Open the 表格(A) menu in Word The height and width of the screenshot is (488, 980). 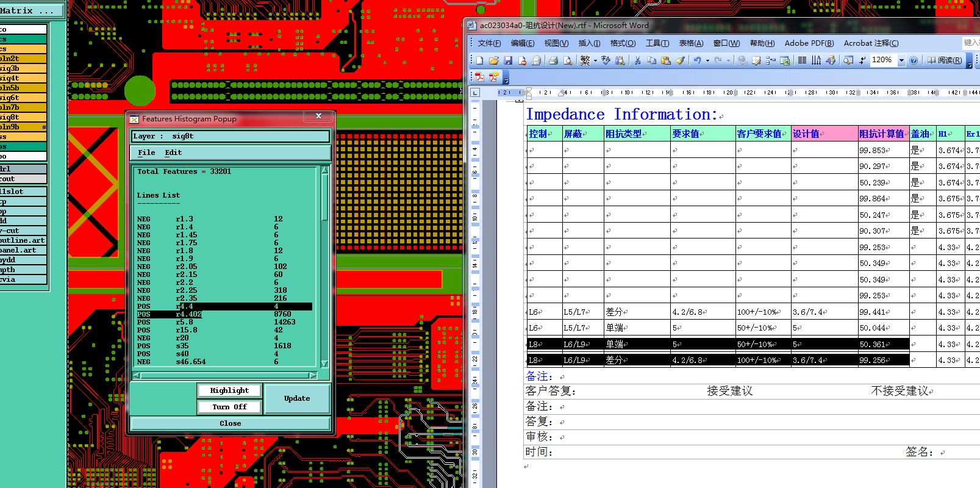(x=691, y=43)
